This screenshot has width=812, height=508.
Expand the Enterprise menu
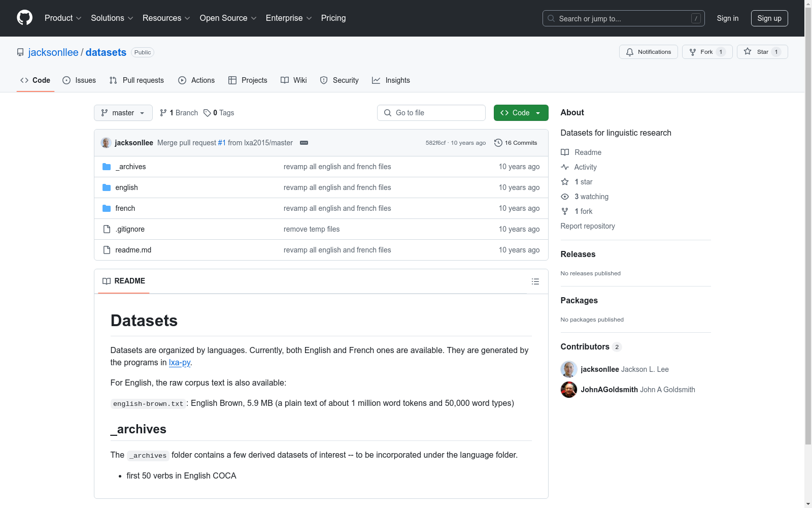(x=289, y=18)
